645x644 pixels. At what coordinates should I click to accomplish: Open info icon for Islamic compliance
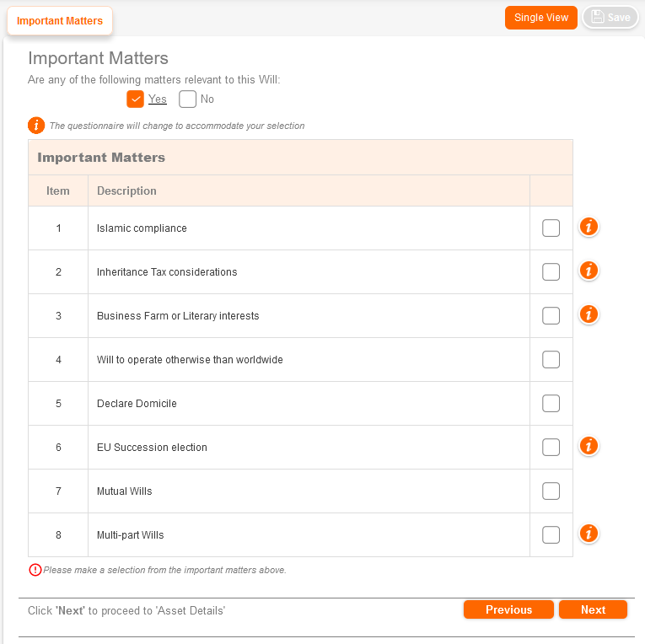coord(589,227)
